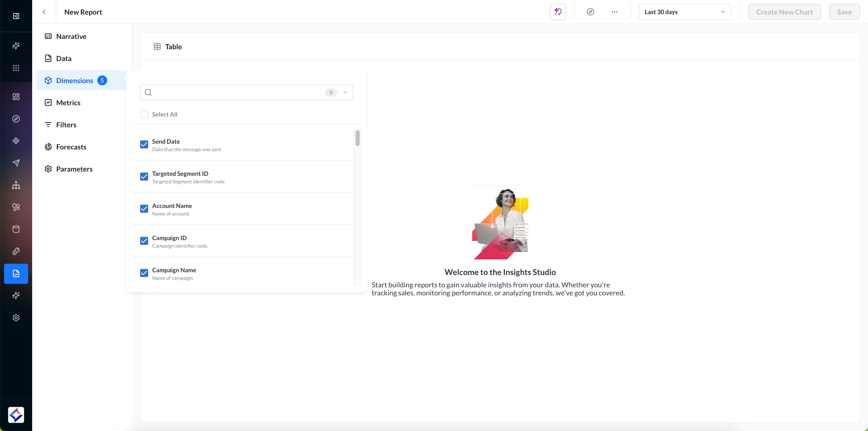
Task: Open the three-dots more options menu
Action: [x=614, y=12]
